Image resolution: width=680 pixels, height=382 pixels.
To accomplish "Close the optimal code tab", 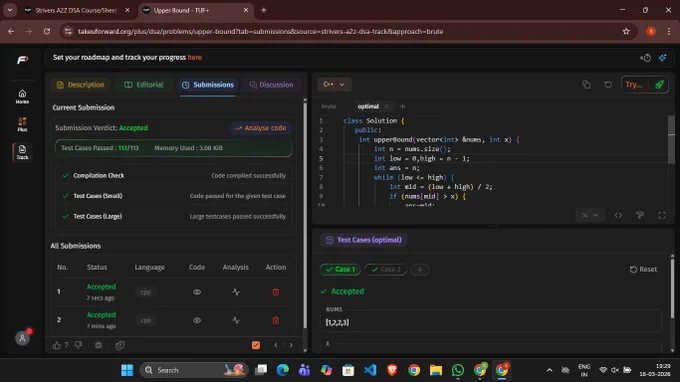I will click(387, 106).
